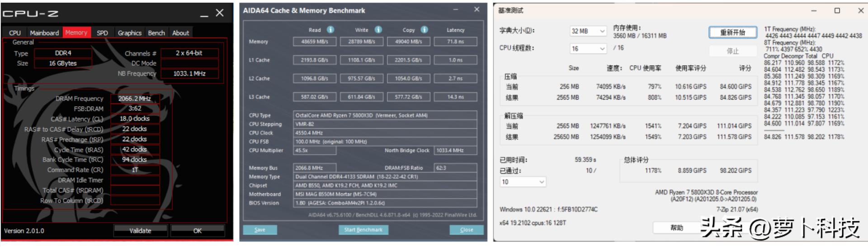868x247 pixels.
Task: Click the 重新开始 restart button in 7-Zip
Action: click(733, 33)
